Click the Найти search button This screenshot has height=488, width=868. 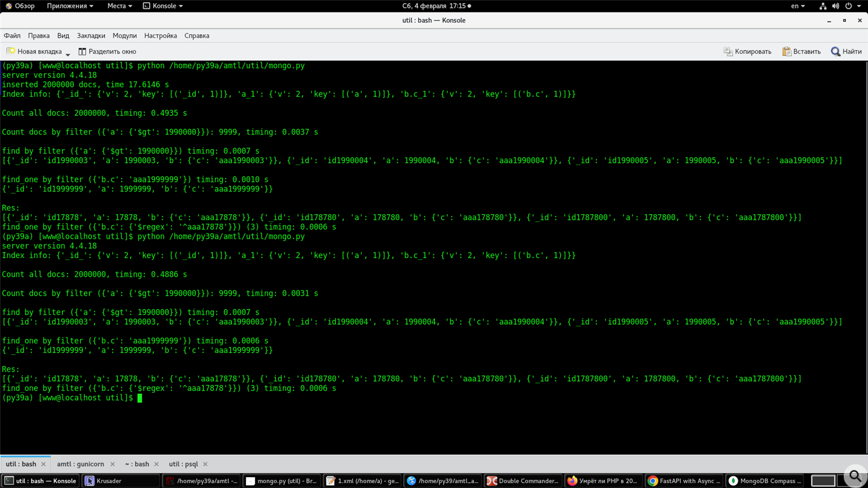click(x=846, y=51)
